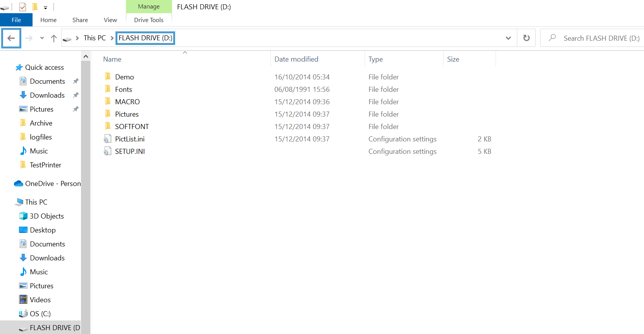Click the Quick access star icon
The height and width of the screenshot is (334, 644).
click(x=19, y=67)
